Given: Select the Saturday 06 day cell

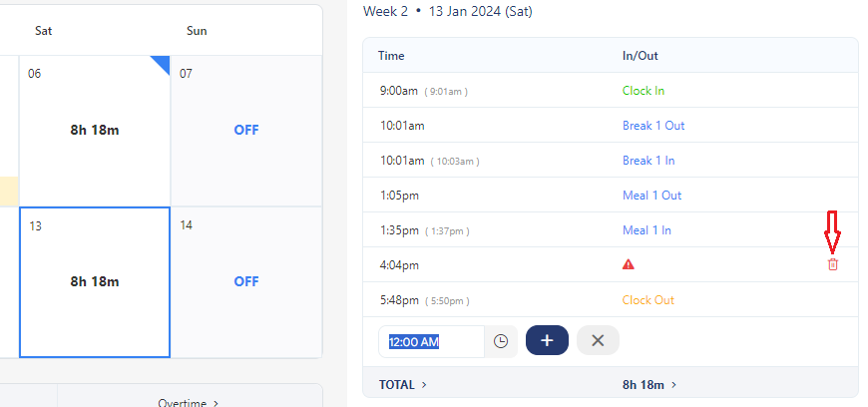Looking at the screenshot, I should tap(95, 130).
